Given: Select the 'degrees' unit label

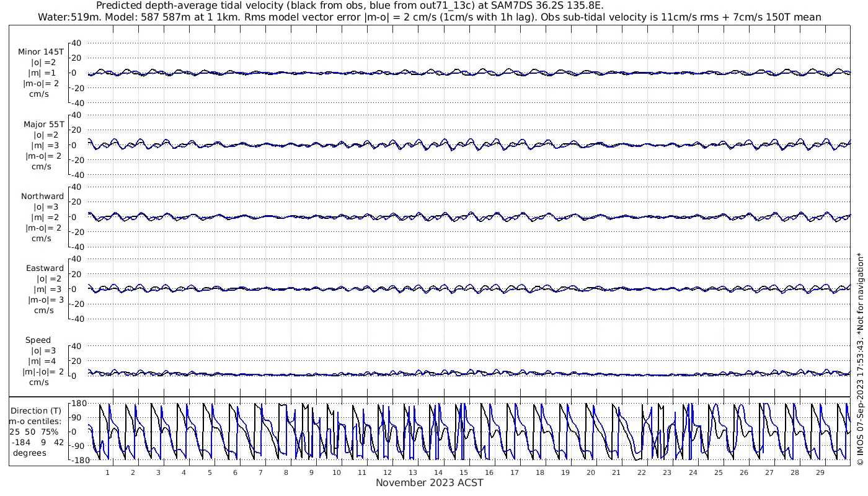Looking at the screenshot, I should (x=29, y=453).
